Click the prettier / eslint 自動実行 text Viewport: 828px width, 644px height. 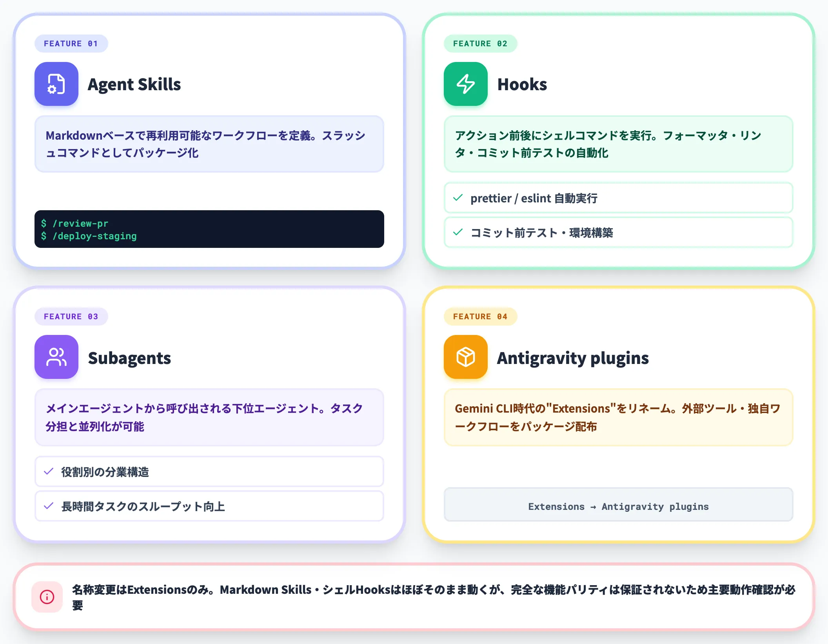(x=534, y=198)
